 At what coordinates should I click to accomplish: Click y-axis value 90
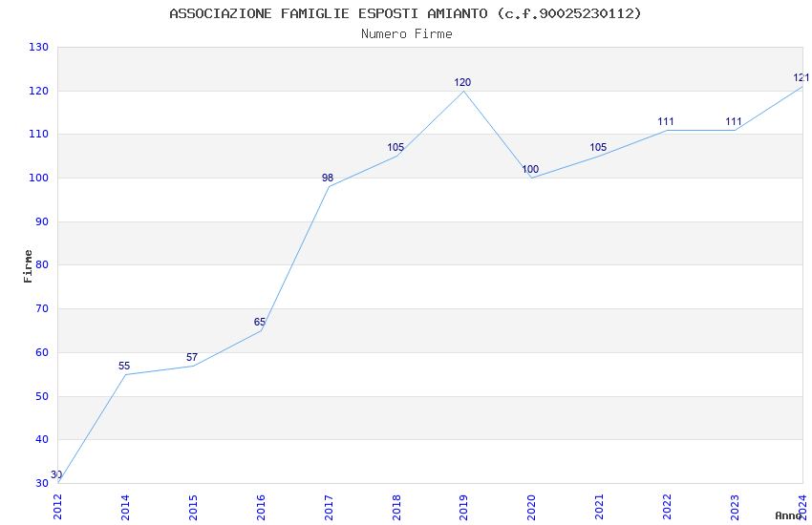tap(42, 221)
